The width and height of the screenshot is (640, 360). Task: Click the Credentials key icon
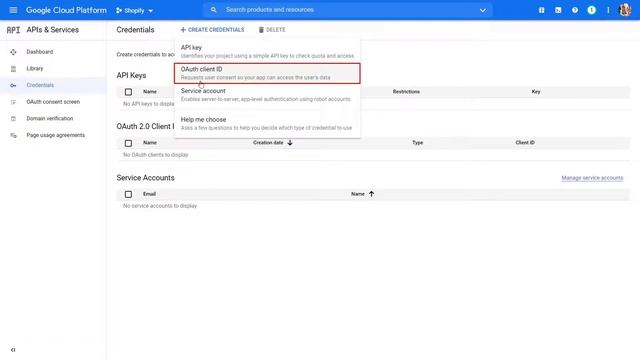[13, 85]
